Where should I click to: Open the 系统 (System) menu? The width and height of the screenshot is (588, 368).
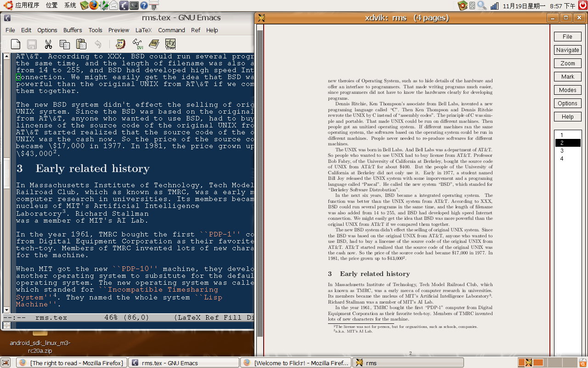[x=70, y=6]
